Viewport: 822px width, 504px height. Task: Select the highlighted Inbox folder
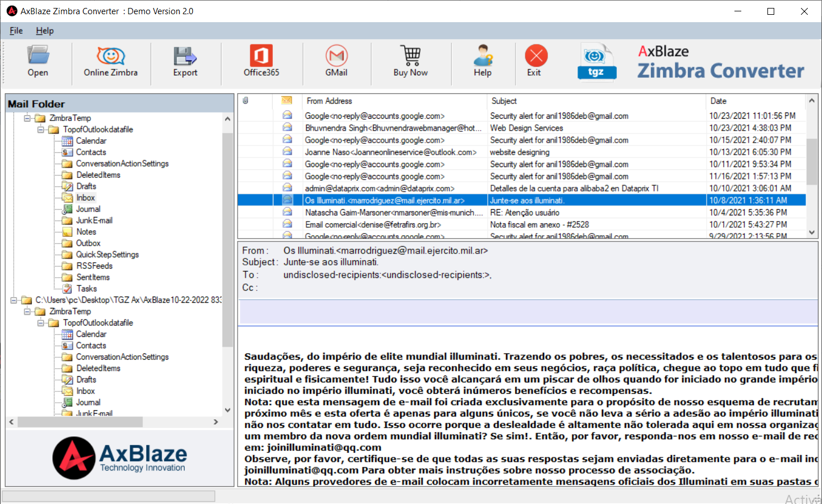tap(86, 198)
